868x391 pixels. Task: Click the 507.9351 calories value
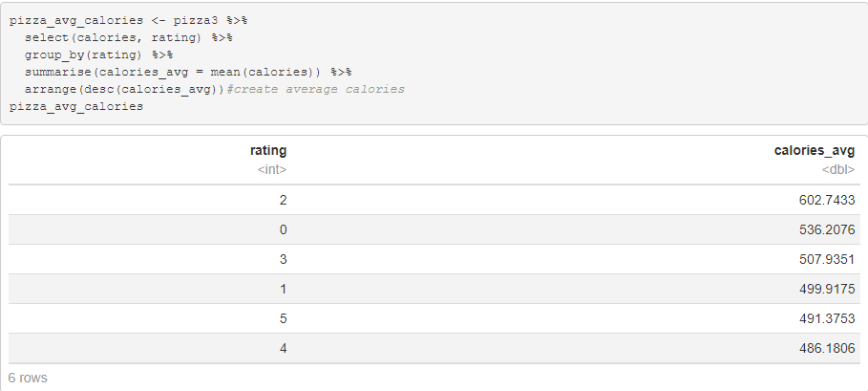click(x=828, y=259)
